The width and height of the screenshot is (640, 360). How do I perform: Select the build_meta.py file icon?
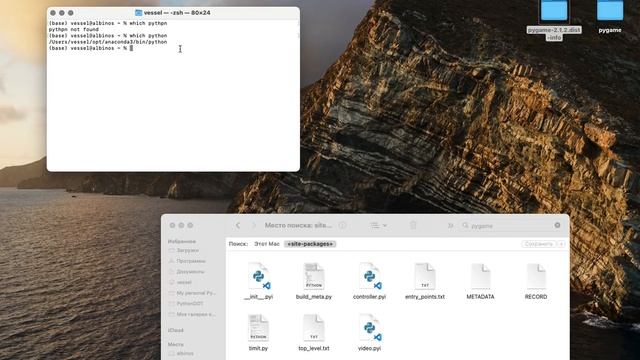313,276
